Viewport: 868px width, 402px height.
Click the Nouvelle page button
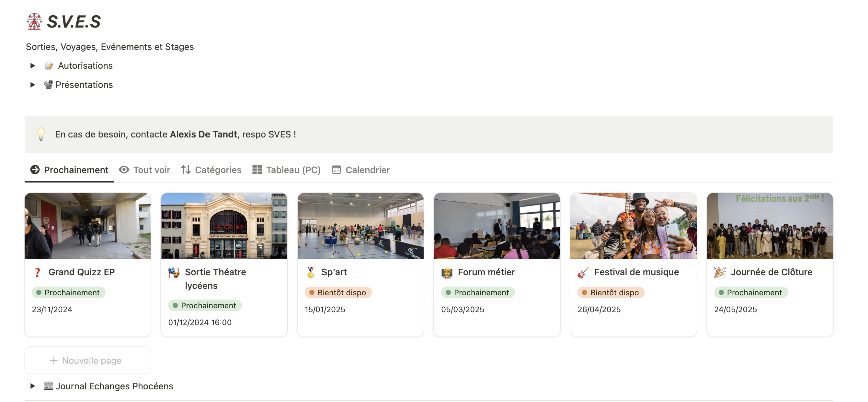point(87,360)
